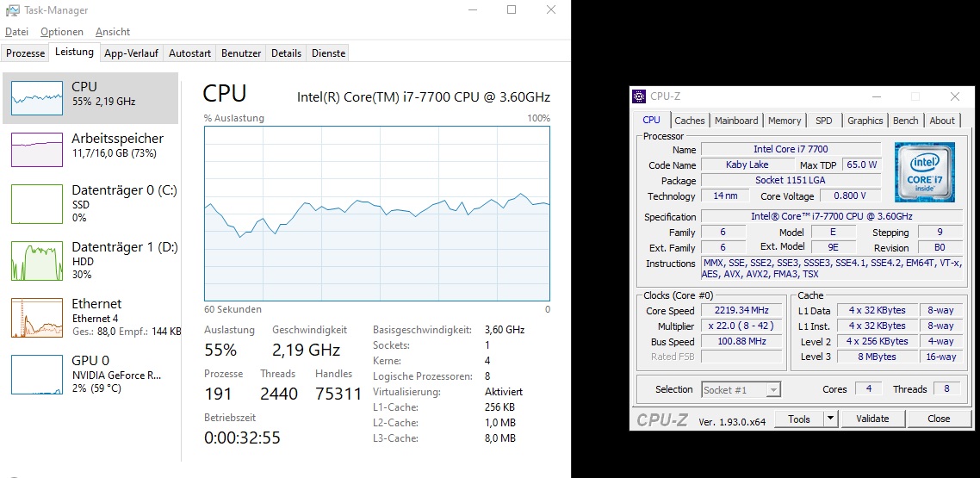
Task: Select the Ethernet graph thumbnail
Action: 37,318
